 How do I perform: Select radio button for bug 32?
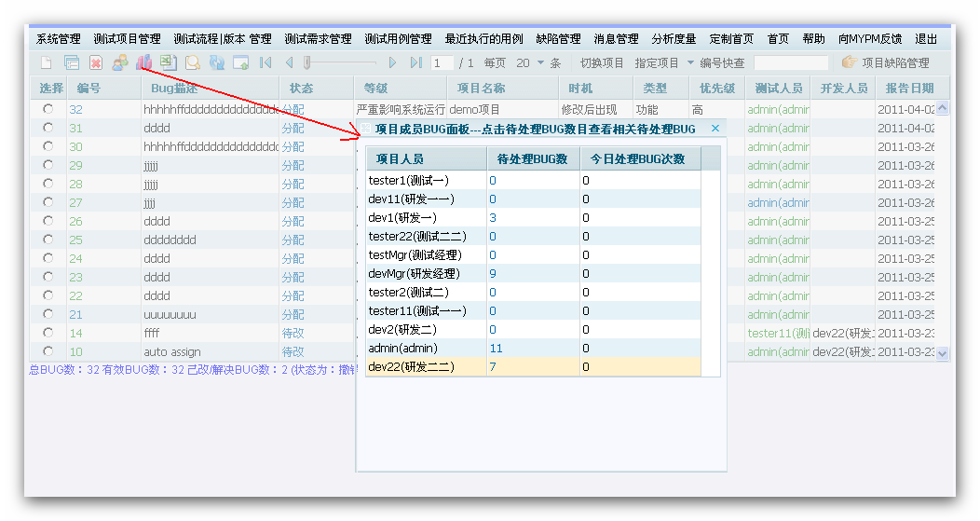coord(48,109)
